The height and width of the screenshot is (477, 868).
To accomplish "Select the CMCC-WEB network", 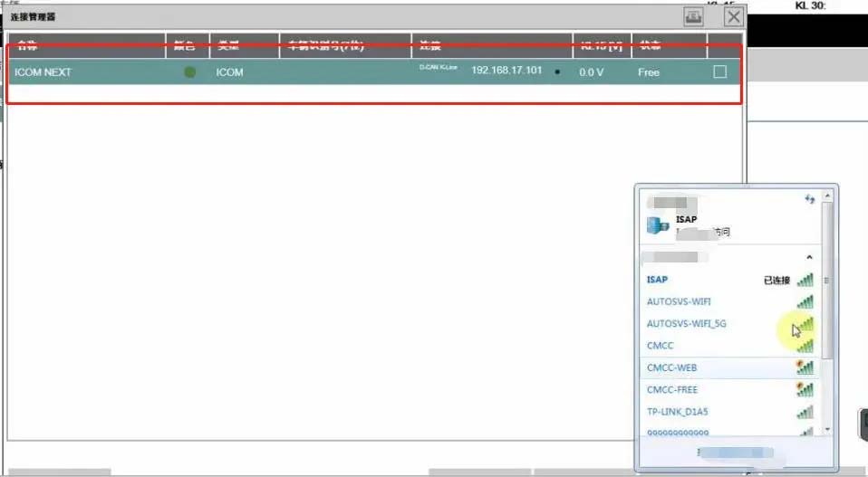I will (x=729, y=367).
